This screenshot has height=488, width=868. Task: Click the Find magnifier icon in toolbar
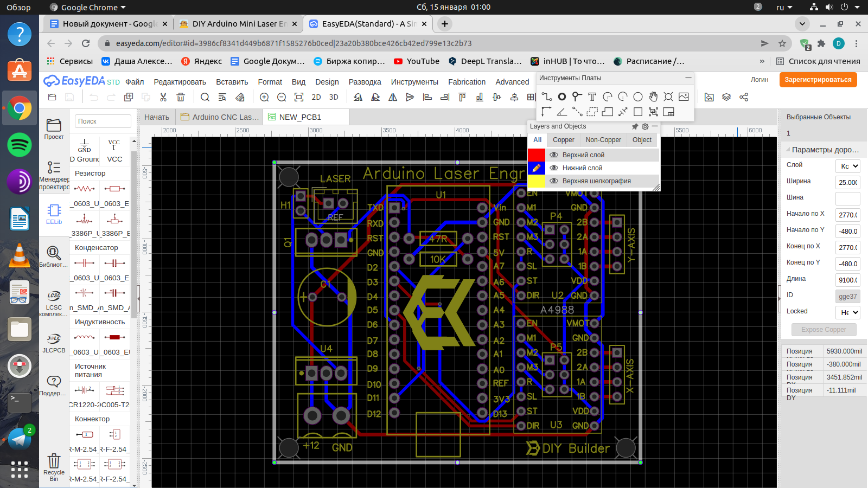(x=205, y=97)
